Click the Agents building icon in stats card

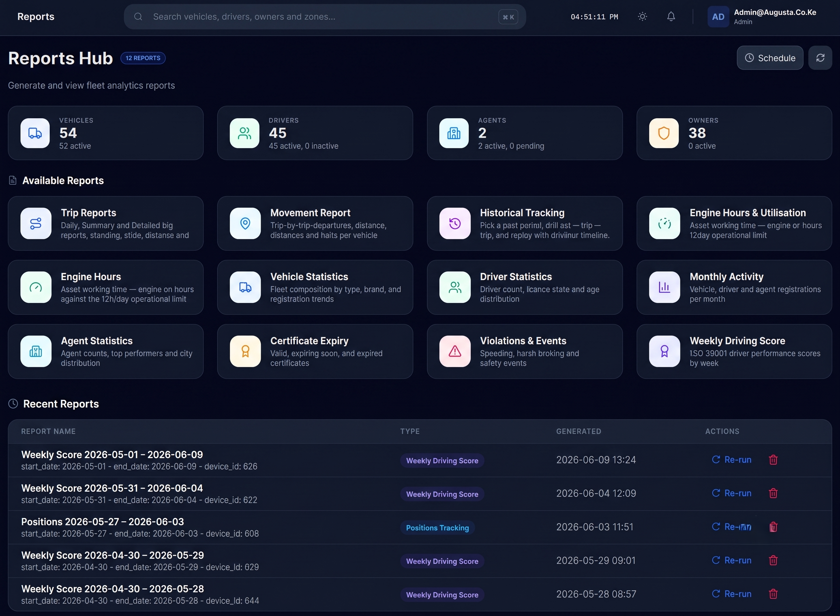(x=454, y=133)
